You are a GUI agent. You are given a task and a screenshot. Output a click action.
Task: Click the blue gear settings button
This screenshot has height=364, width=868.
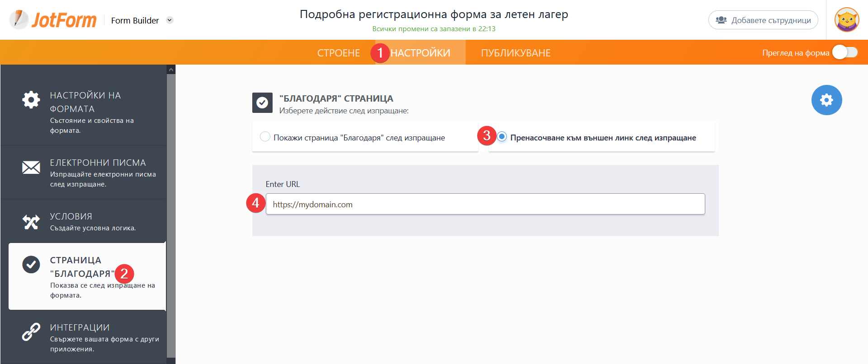point(826,100)
